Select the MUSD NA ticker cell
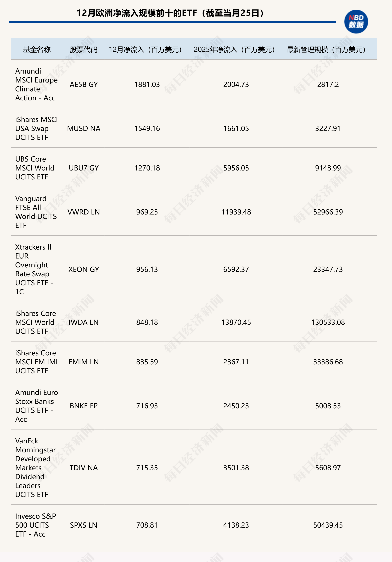The image size is (392, 562). coord(84,129)
